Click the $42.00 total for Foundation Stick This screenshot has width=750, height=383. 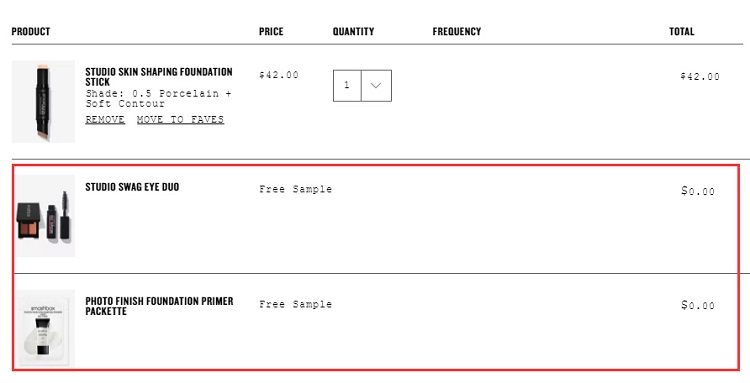point(700,77)
